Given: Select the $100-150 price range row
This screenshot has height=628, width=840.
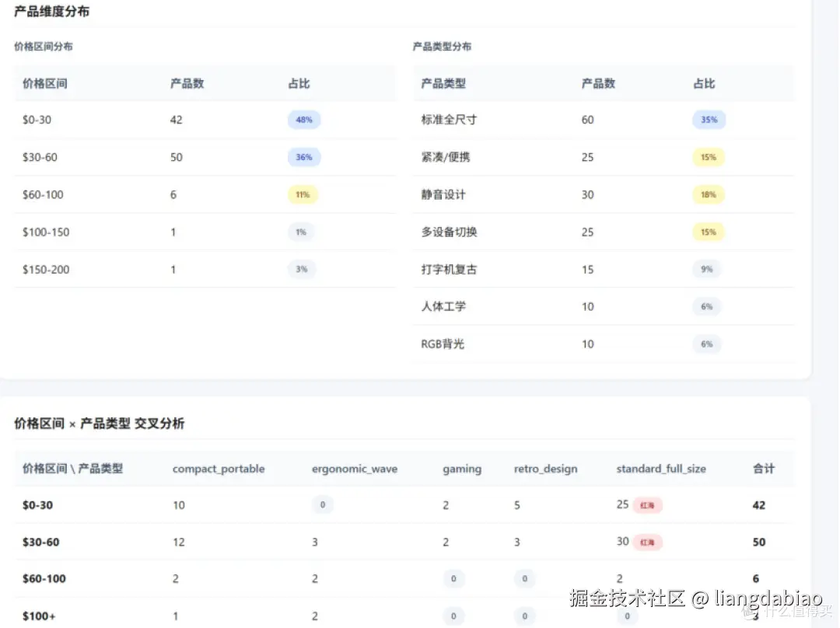Looking at the screenshot, I should tap(205, 232).
